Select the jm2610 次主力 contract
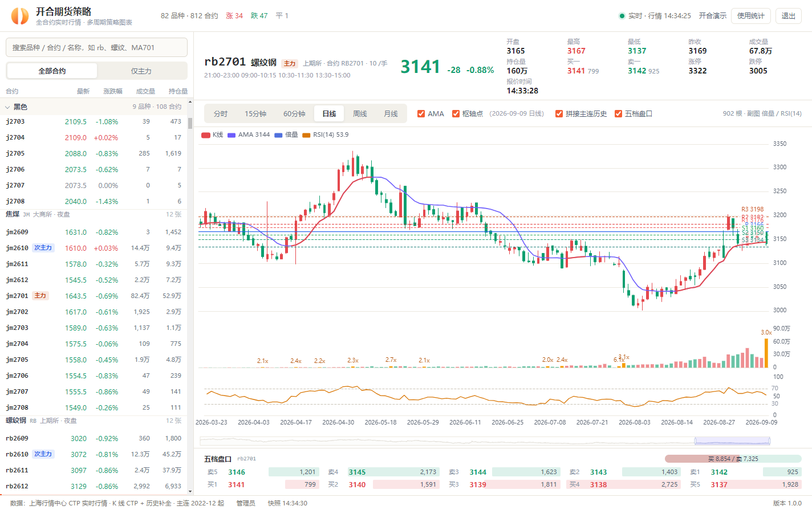Image resolution: width=812 pixels, height=510 pixels. coord(94,248)
